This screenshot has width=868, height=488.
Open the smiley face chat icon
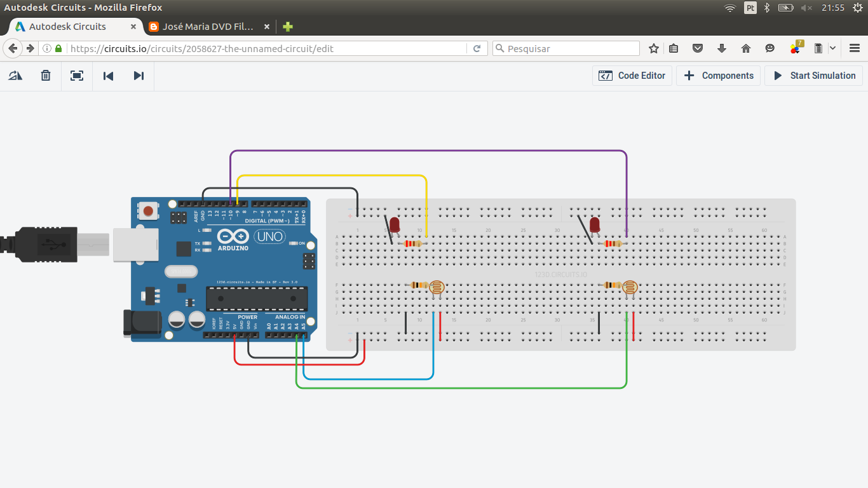point(770,48)
